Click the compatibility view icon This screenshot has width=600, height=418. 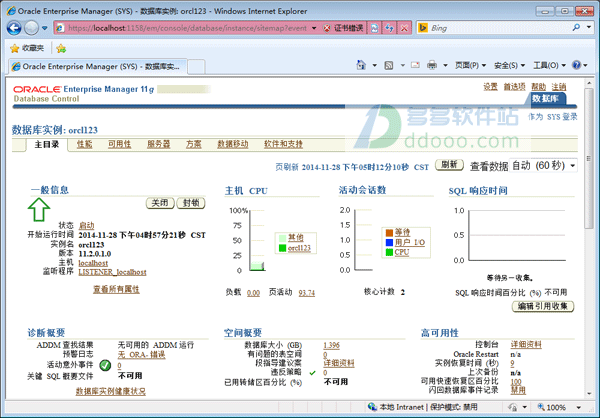pyautogui.click(x=375, y=28)
